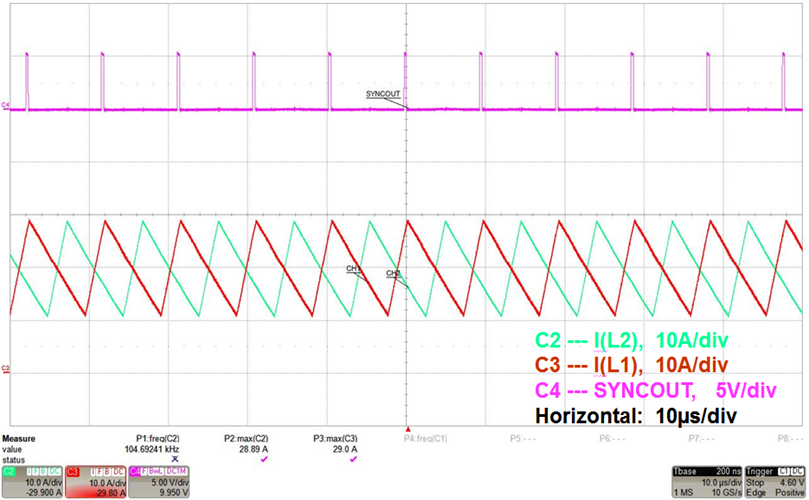This screenshot has height=500, width=809.
Task: Click the Measure table label
Action: click(x=20, y=438)
